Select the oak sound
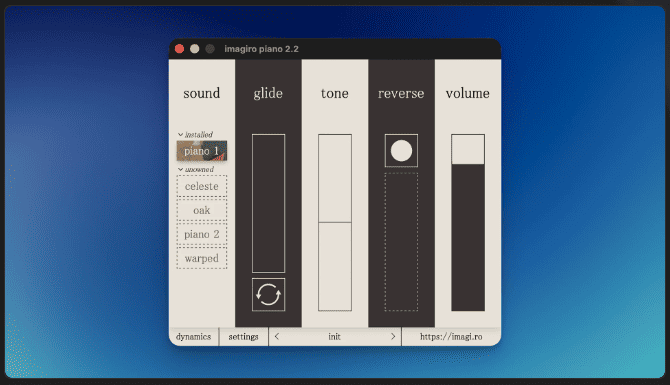The height and width of the screenshot is (385, 670). 202,210
